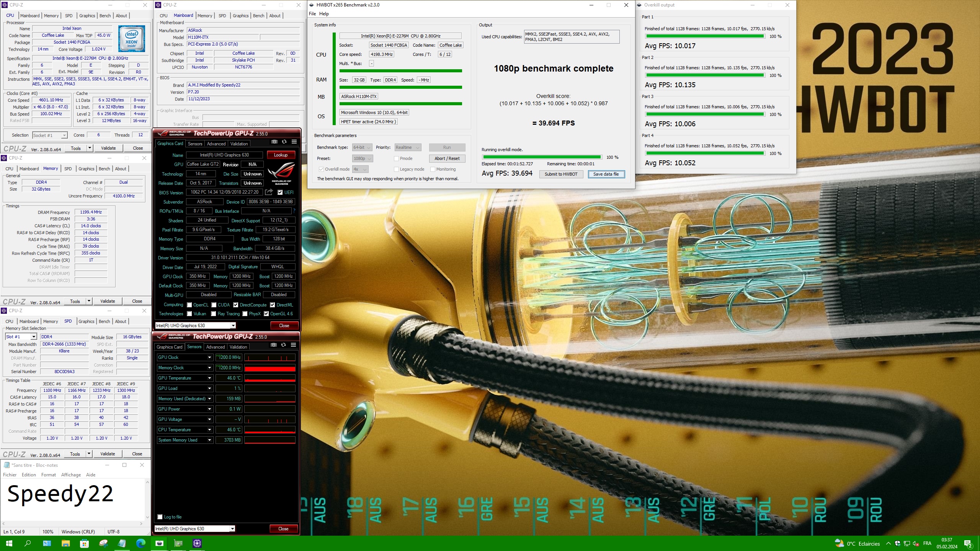Open the File menu in HWBOT x265

[x=312, y=14]
